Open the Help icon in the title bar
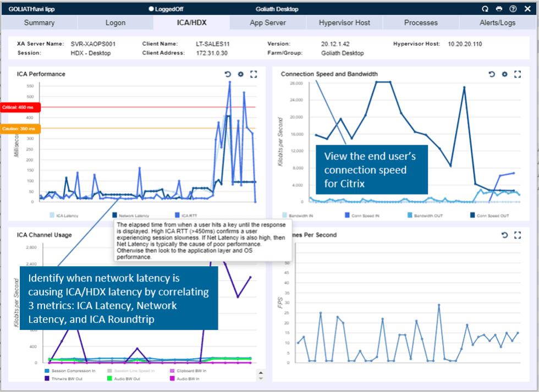 tap(513, 9)
